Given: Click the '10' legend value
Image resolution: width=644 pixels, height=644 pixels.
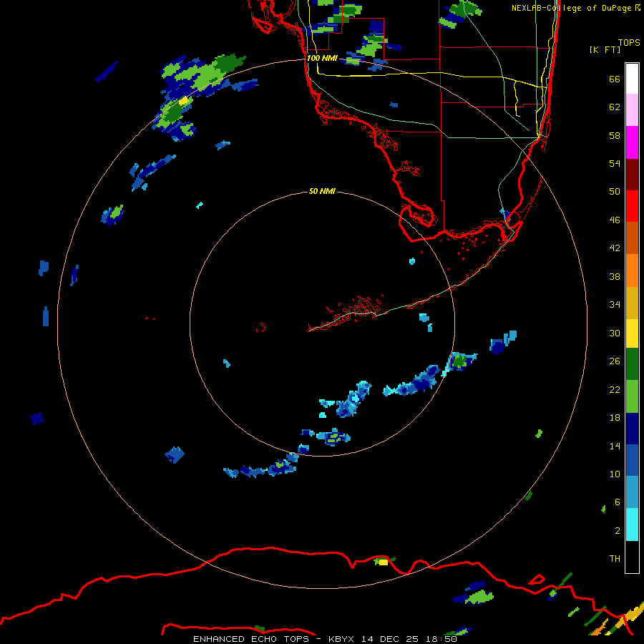Looking at the screenshot, I should [615, 474].
